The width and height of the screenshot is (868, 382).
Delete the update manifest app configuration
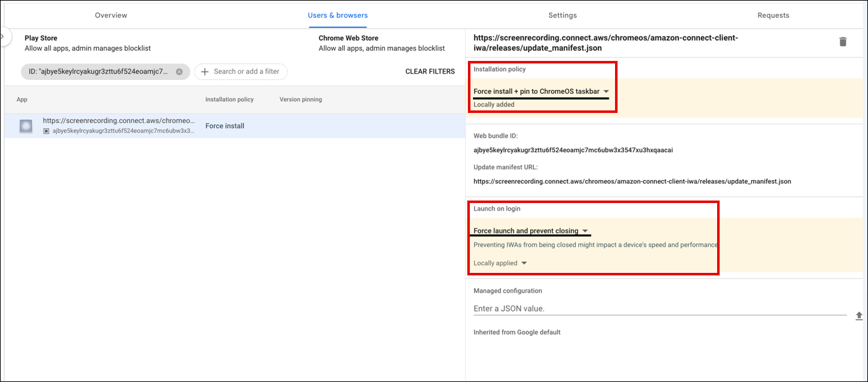click(843, 41)
